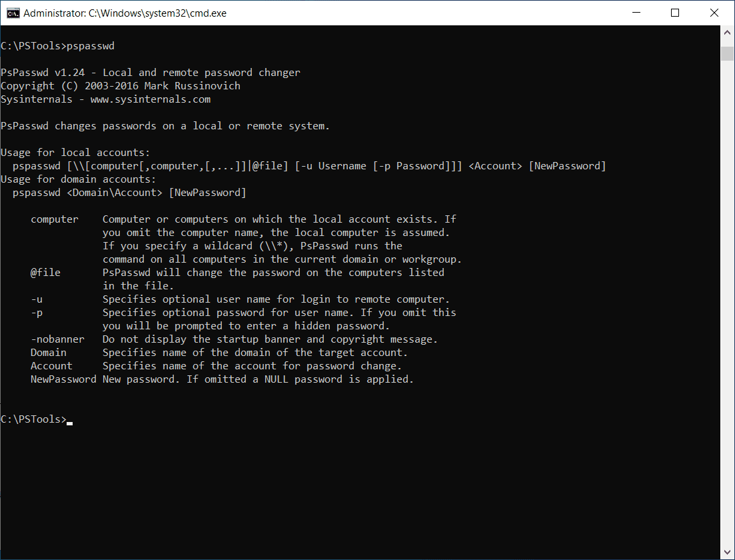Click 'Usage for local accounts:' heading
The image size is (735, 560).
click(75, 153)
